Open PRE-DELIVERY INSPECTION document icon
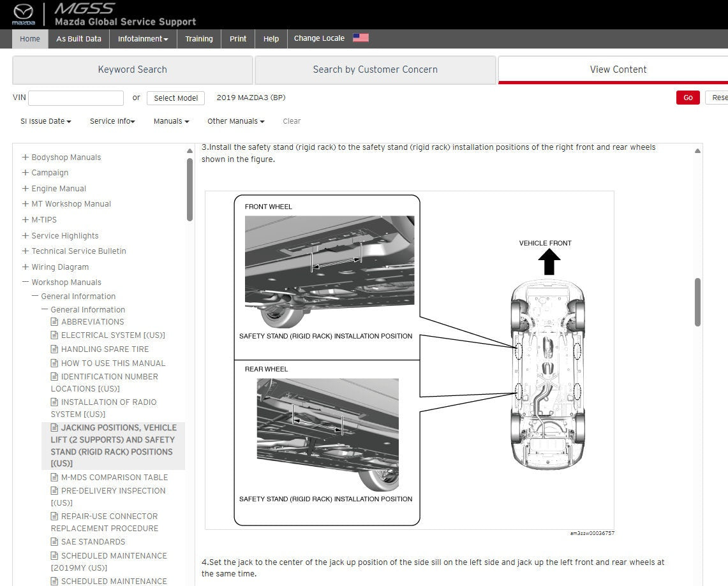 pos(54,490)
